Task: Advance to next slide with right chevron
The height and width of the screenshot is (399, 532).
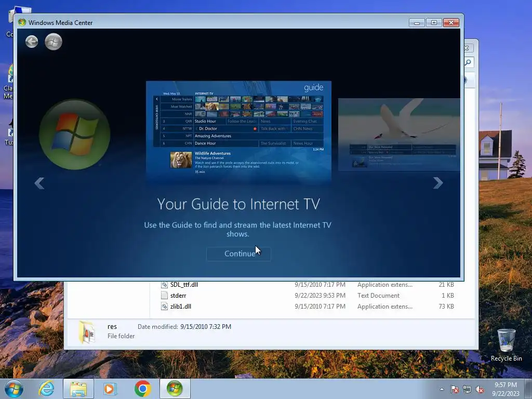Action: 438,183
